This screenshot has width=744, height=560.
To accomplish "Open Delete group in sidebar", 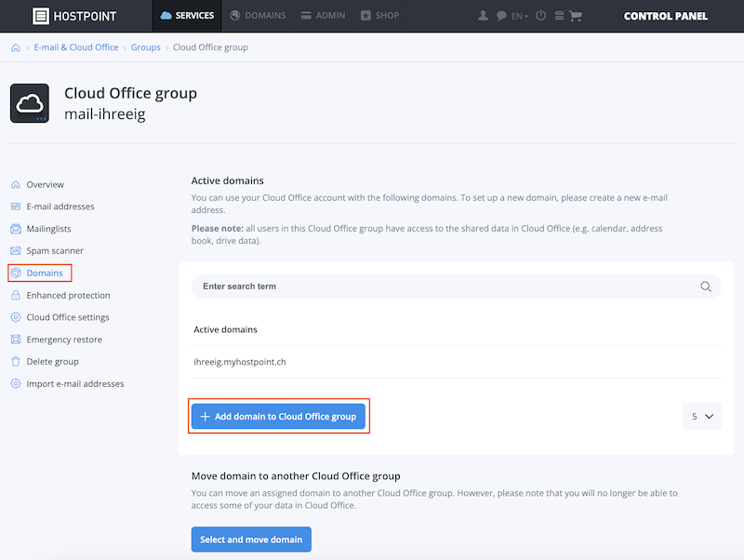I will [53, 362].
